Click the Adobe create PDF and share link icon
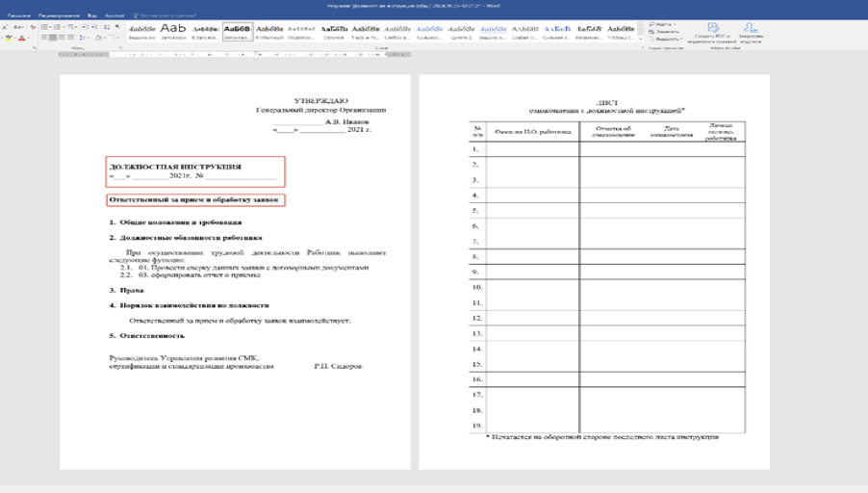Viewport: 868px width, 493px height. tap(713, 32)
